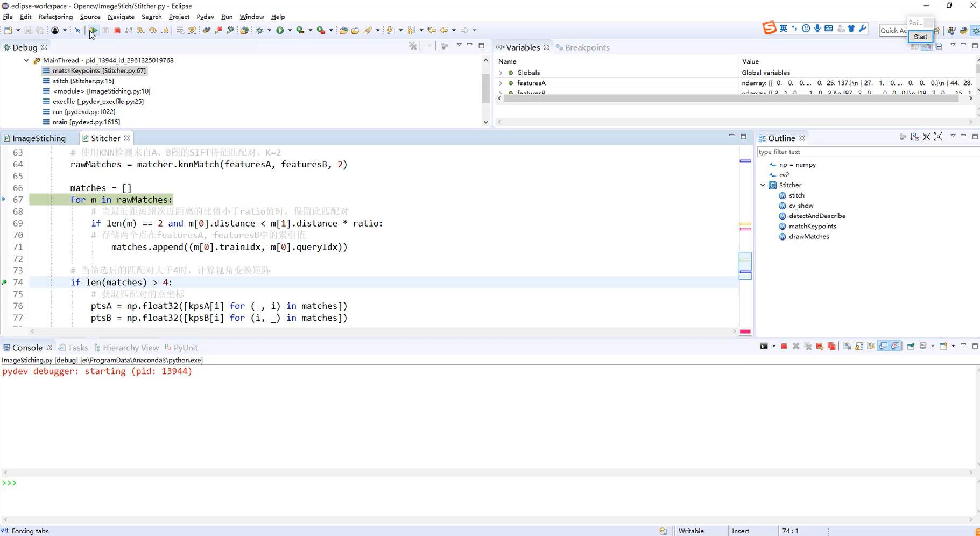Image resolution: width=980 pixels, height=536 pixels.
Task: Toggle Scroll Lock in Console toolbar
Action: [859, 346]
